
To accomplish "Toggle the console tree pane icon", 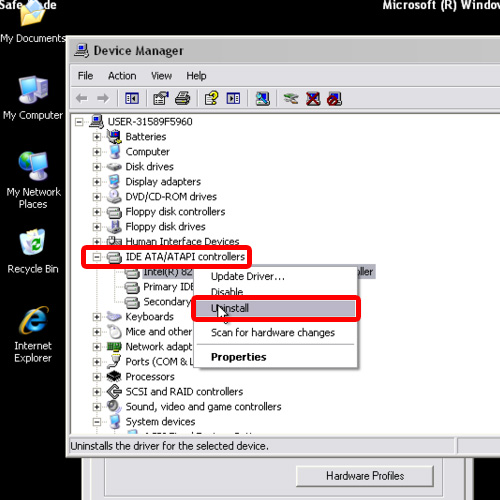I will [x=132, y=98].
